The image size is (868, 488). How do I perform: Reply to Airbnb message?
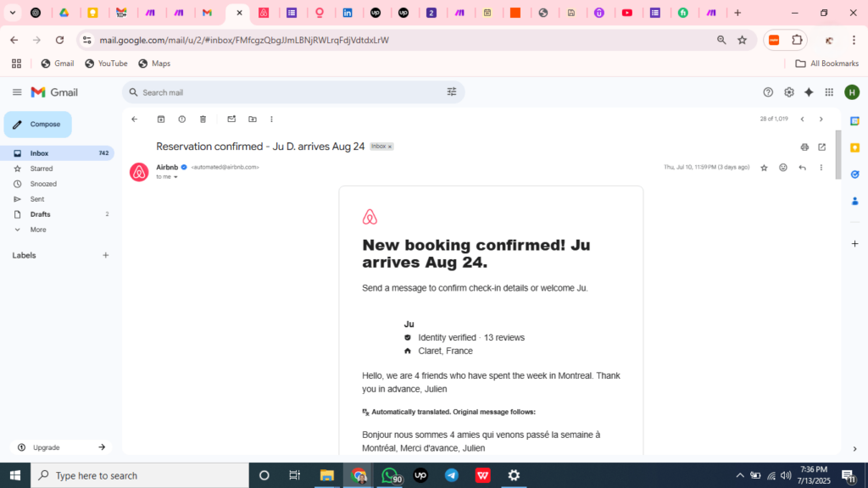click(802, 168)
